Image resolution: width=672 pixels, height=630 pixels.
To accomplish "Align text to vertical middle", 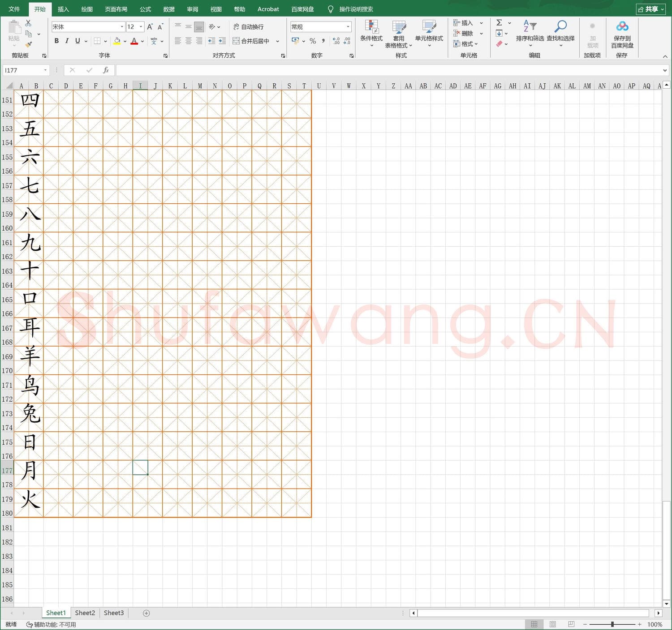I will tap(189, 27).
